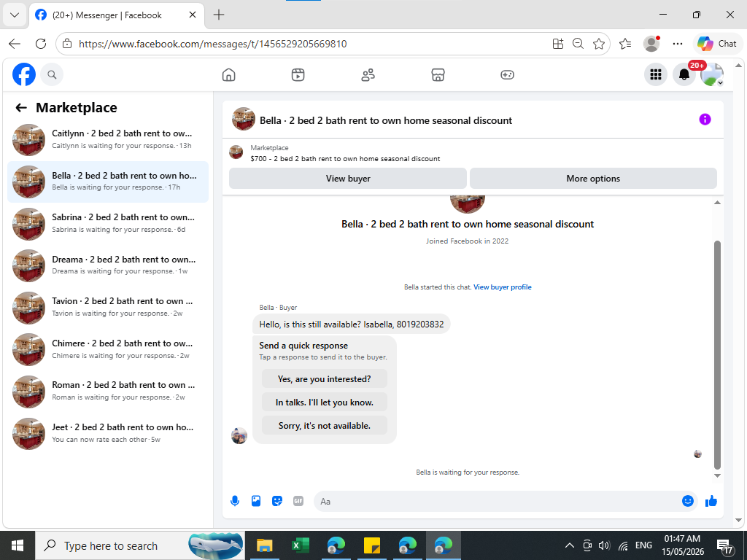This screenshot has width=747, height=560.
Task: Go to the Home feed icon
Action: (x=228, y=75)
